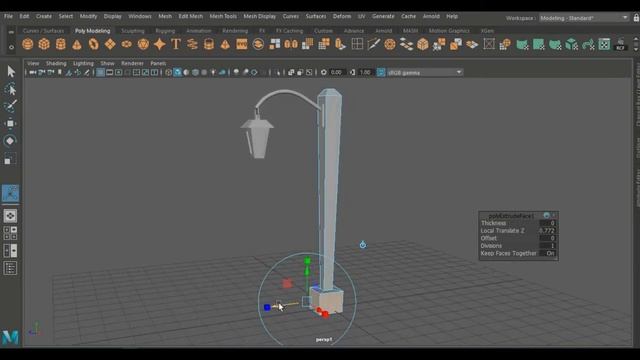The height and width of the screenshot is (360, 640).
Task: Edit the Thickness value field
Action: tap(547, 223)
